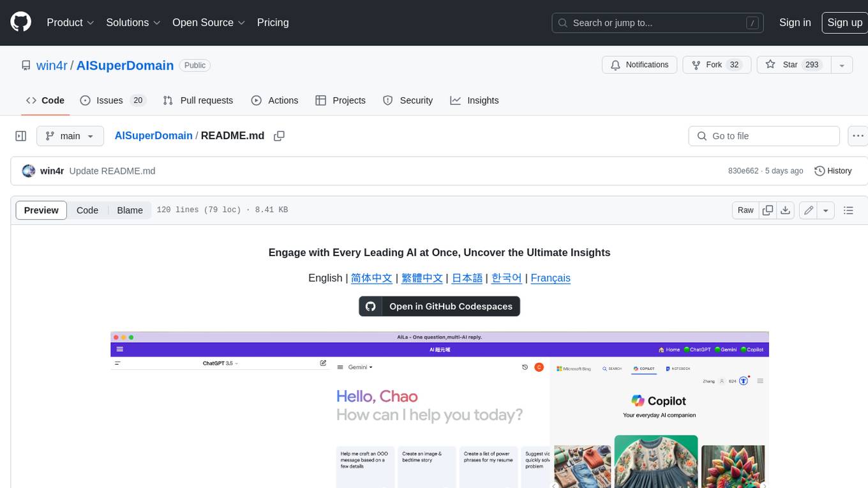Copy the README.md file path
The width and height of the screenshot is (868, 488).
(279, 135)
